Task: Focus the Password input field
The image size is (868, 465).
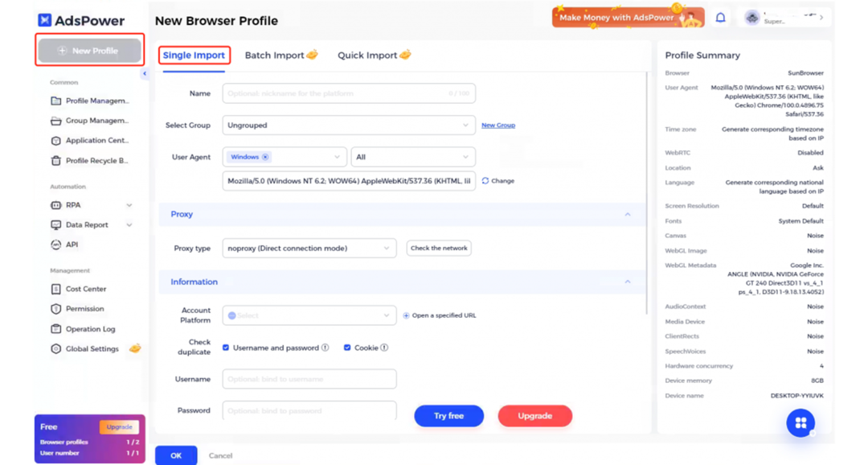Action: [x=309, y=410]
